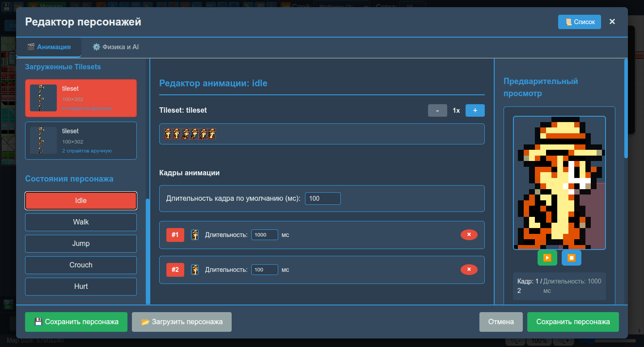This screenshot has height=347, width=644.
Task: Pick the fifth sprite in tileset strip
Action: pos(203,134)
